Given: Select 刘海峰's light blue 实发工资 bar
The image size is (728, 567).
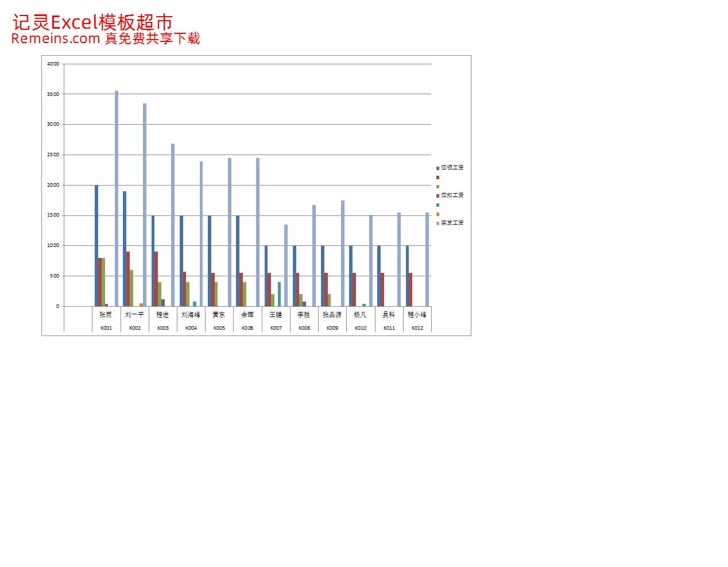Looking at the screenshot, I should pyautogui.click(x=201, y=234).
